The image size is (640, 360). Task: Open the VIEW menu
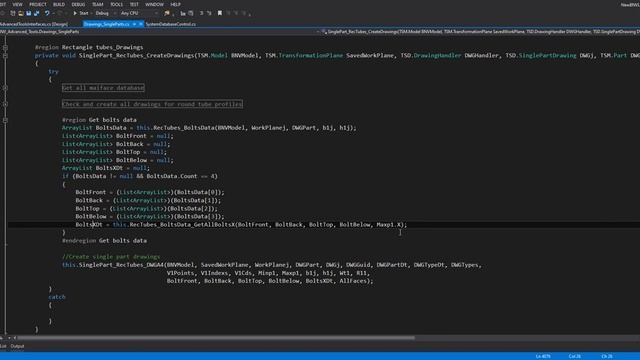[x=17, y=4]
